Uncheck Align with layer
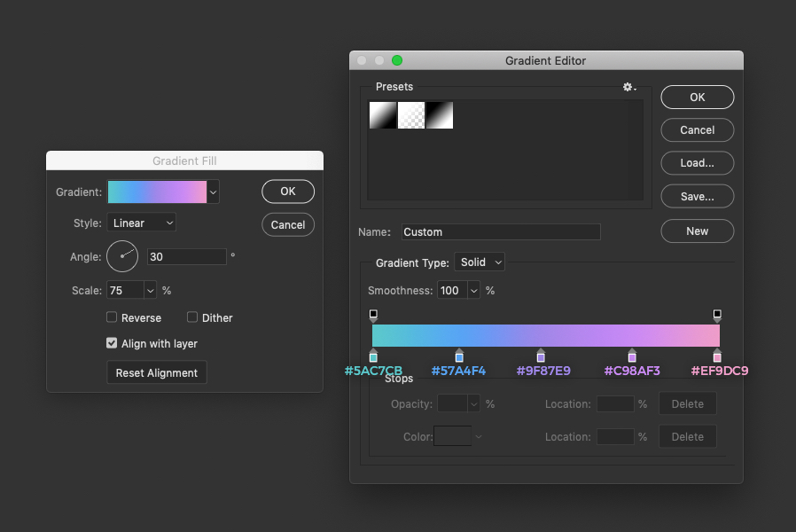This screenshot has height=532, width=796. pos(112,343)
